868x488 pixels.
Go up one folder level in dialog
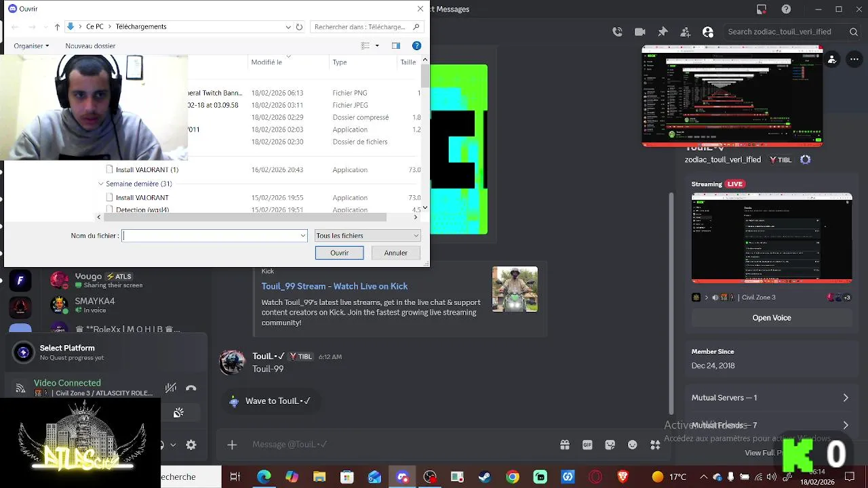(57, 27)
